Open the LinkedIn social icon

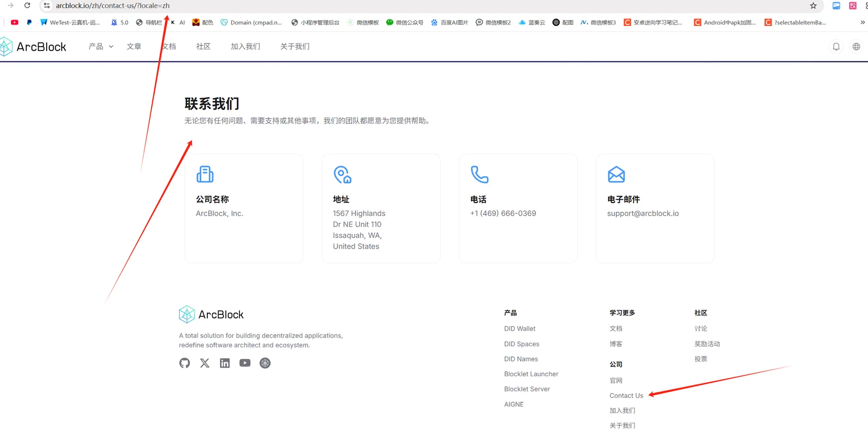225,363
